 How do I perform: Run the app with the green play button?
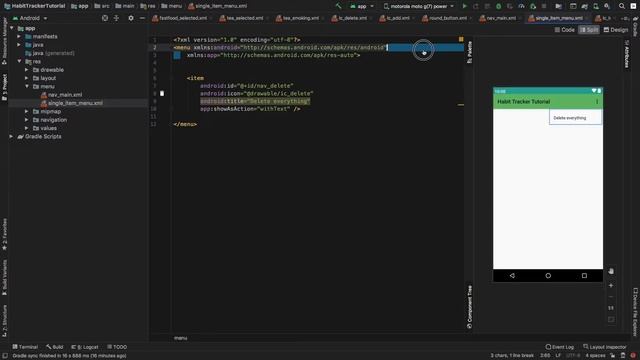click(x=464, y=6)
